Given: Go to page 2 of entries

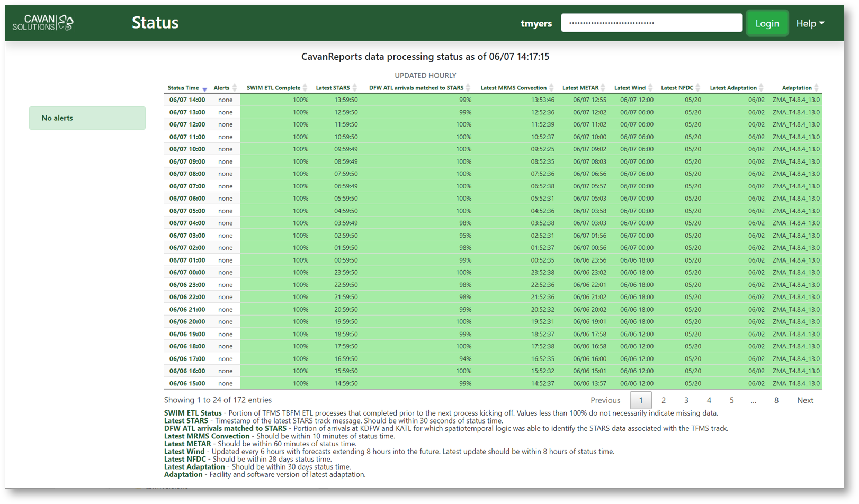Looking at the screenshot, I should coord(663,400).
